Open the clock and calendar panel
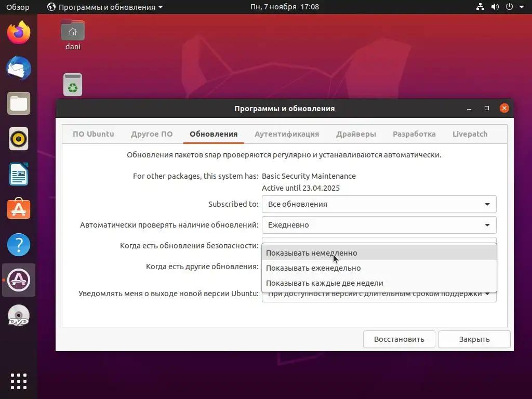This screenshot has width=532, height=399. (x=285, y=7)
